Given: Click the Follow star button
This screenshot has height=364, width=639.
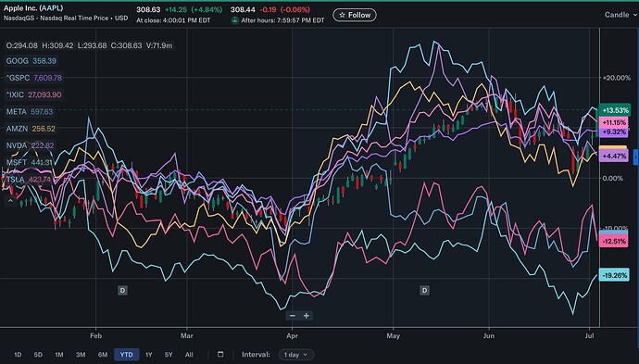Looking at the screenshot, I should pyautogui.click(x=355, y=15).
